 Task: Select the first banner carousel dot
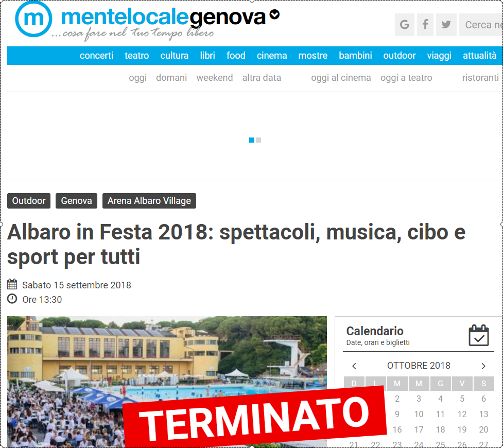[x=252, y=140]
